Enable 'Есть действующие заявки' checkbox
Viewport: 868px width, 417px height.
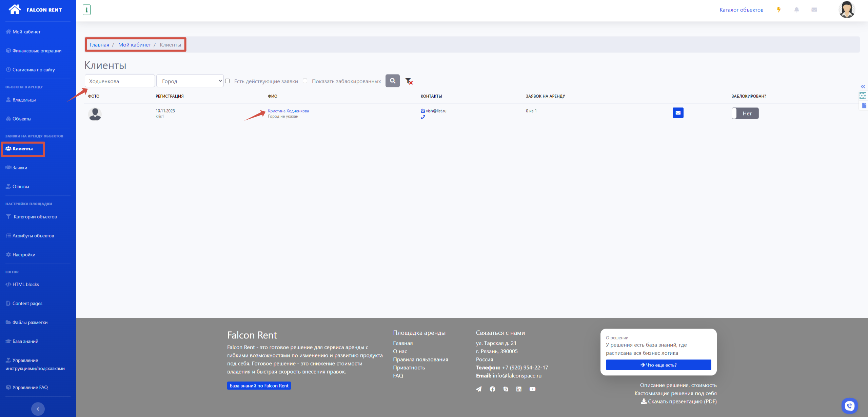pyautogui.click(x=228, y=81)
